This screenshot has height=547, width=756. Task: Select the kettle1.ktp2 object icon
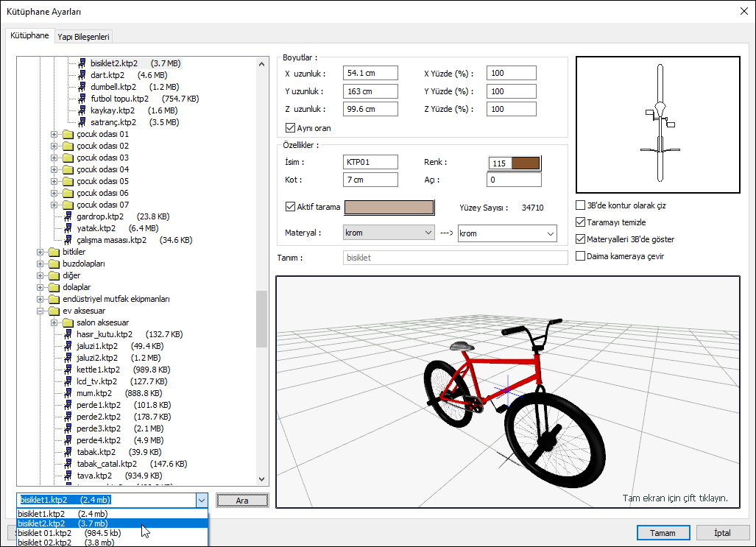[68, 370]
